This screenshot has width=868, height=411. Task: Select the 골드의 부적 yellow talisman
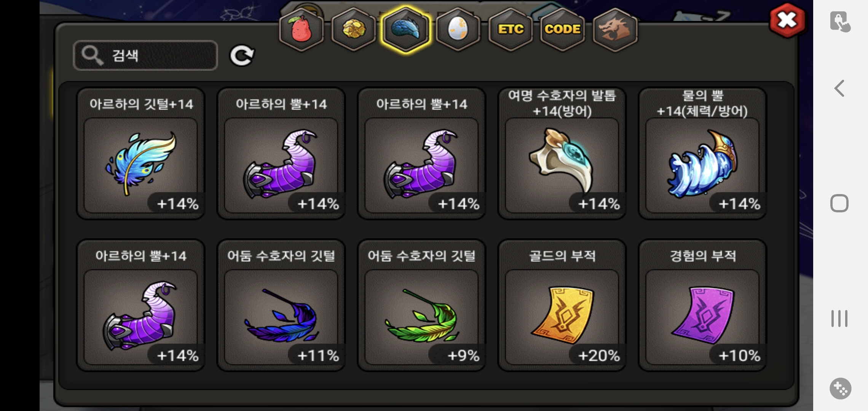coord(562,305)
